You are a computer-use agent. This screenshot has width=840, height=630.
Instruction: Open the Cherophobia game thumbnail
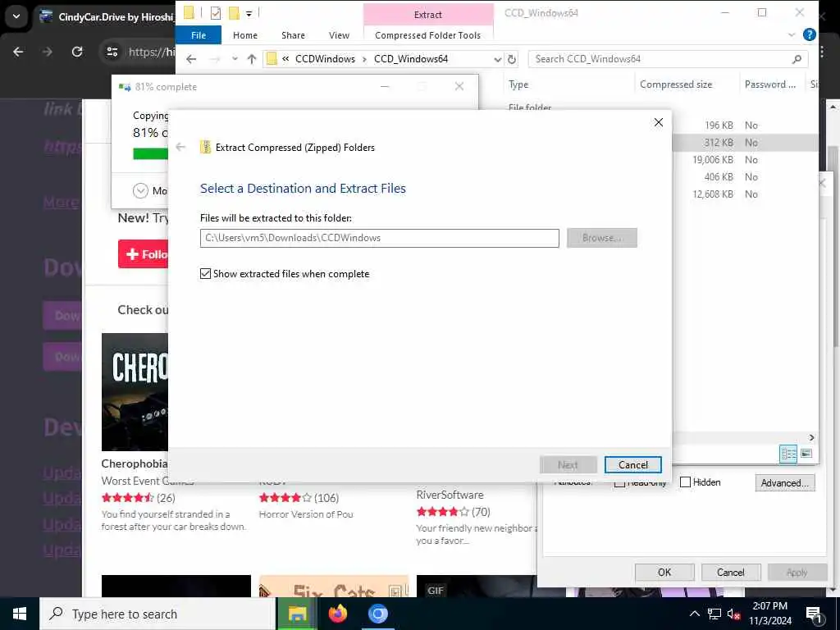(x=135, y=392)
